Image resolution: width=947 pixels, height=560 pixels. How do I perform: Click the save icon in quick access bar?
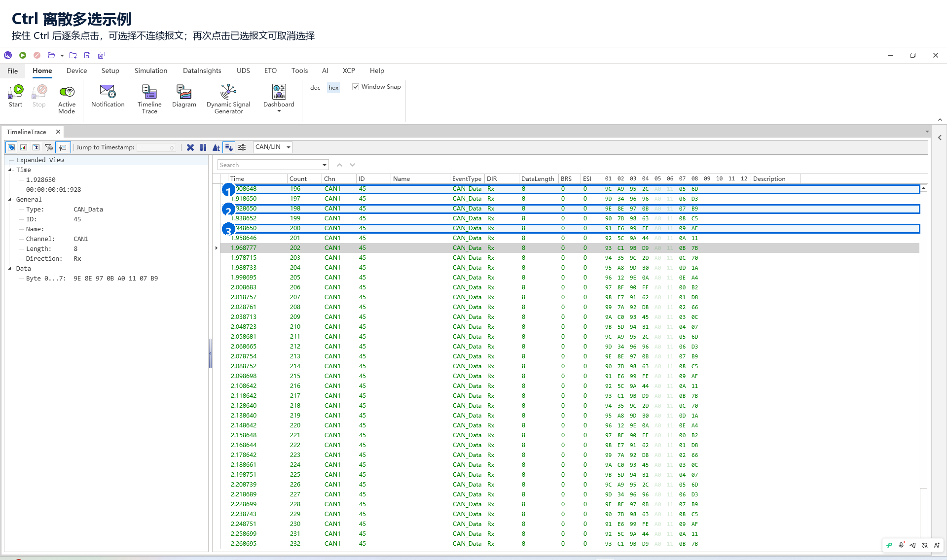87,55
